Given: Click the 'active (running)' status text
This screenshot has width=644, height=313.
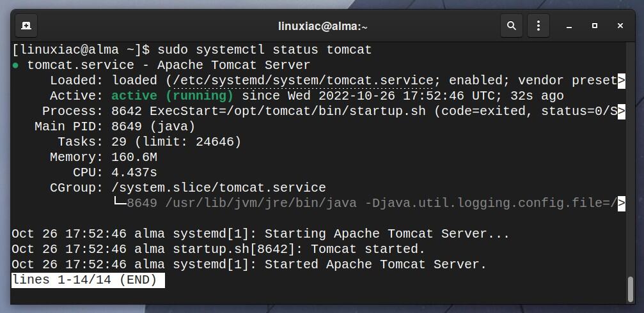Looking at the screenshot, I should pos(172,96).
